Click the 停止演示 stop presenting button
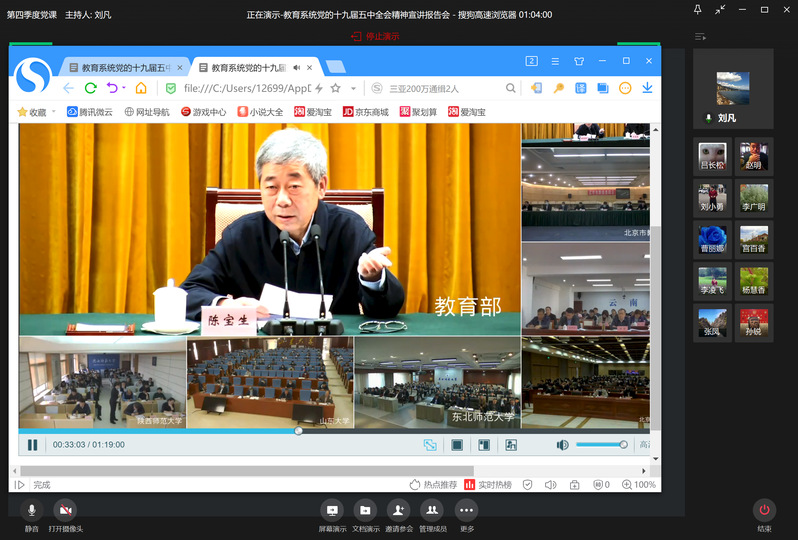This screenshot has height=540, width=798. (x=375, y=36)
